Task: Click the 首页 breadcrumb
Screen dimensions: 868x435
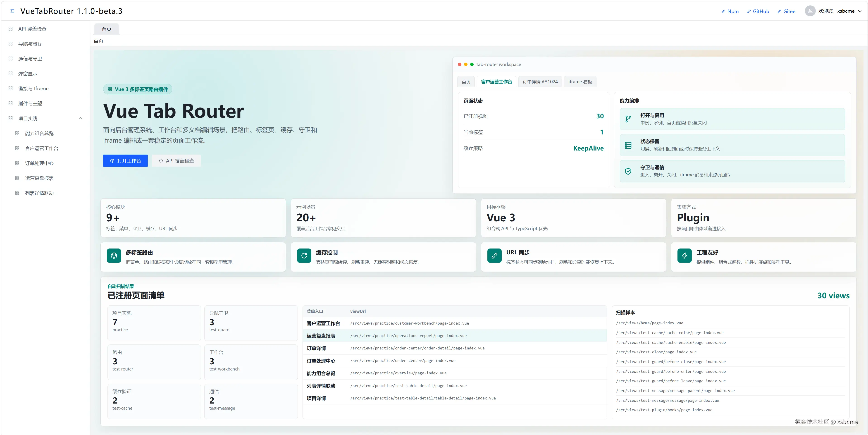Action: coord(98,41)
